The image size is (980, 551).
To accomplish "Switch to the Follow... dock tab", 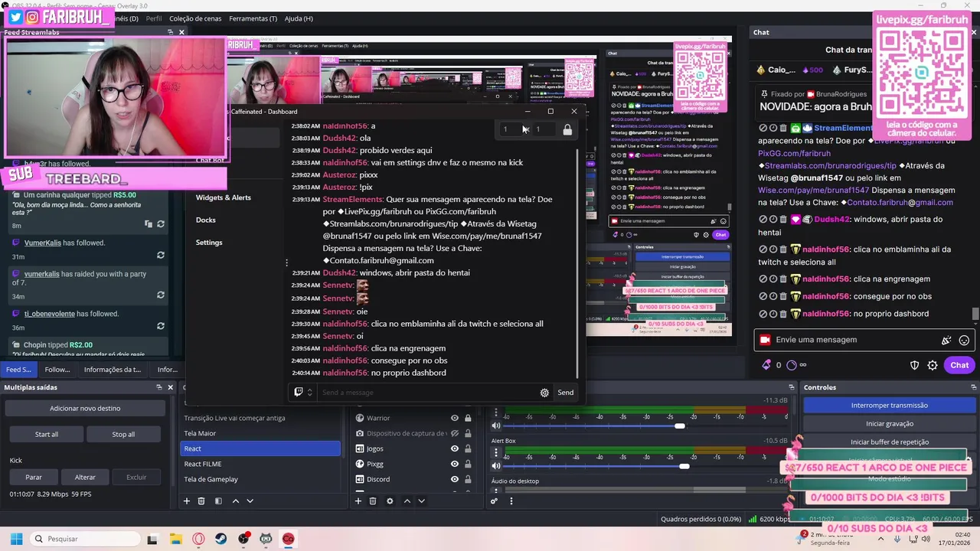I will pos(57,370).
